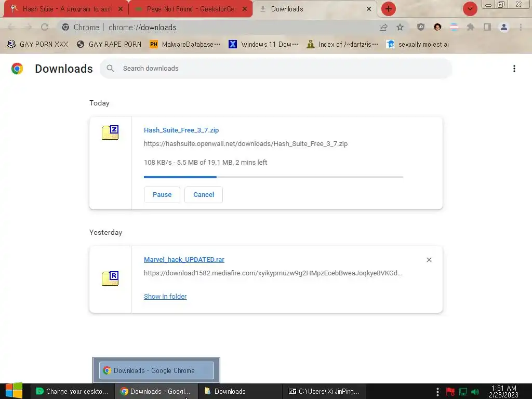The height and width of the screenshot is (399, 532).
Task: Switch to the C:\Users 7-Zip taskbar window
Action: 324,391
